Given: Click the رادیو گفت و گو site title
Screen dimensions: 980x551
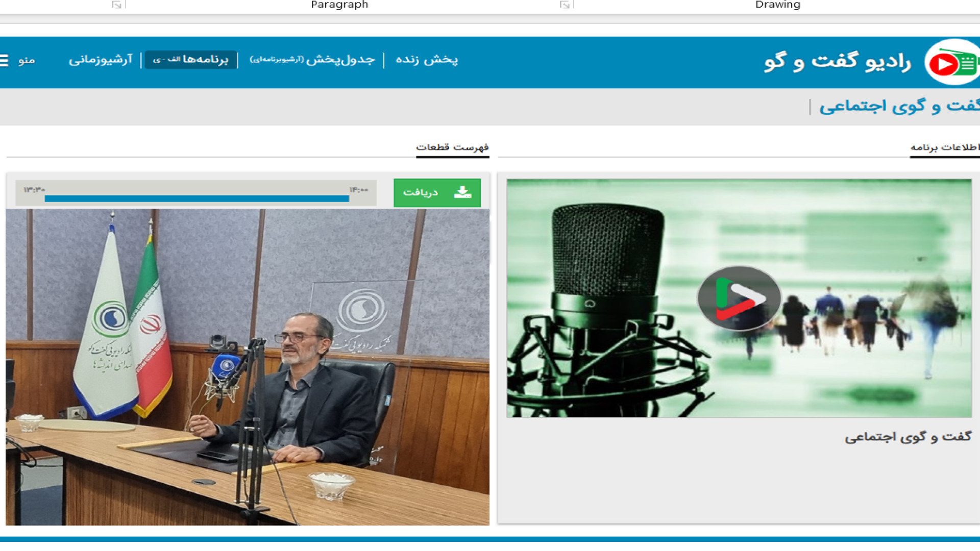Looking at the screenshot, I should tap(837, 62).
